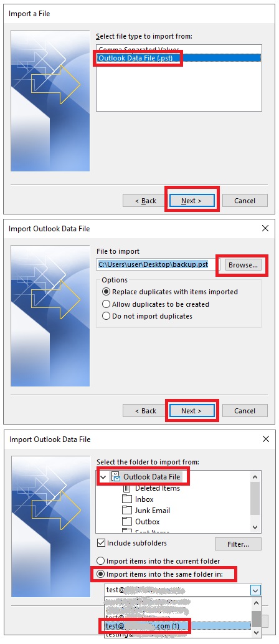Collapse the Outlook Data File tree node
The width and height of the screenshot is (279, 644).
pyautogui.click(x=103, y=478)
